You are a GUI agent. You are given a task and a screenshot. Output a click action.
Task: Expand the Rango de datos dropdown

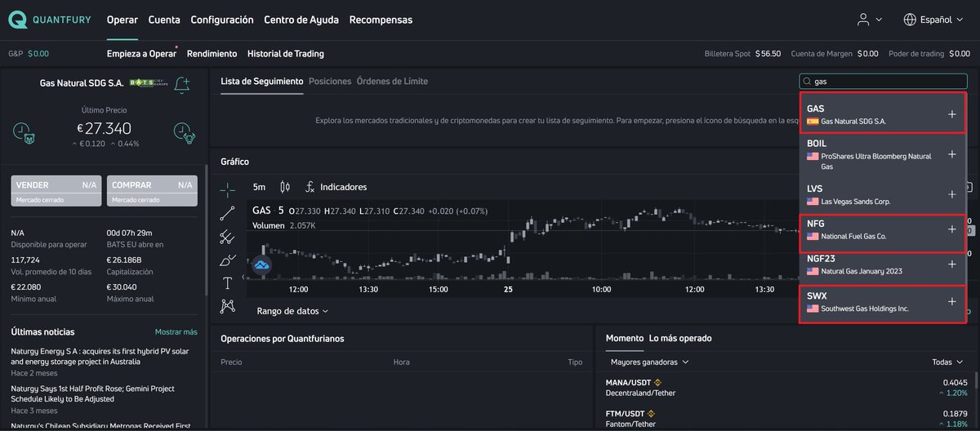tap(292, 311)
